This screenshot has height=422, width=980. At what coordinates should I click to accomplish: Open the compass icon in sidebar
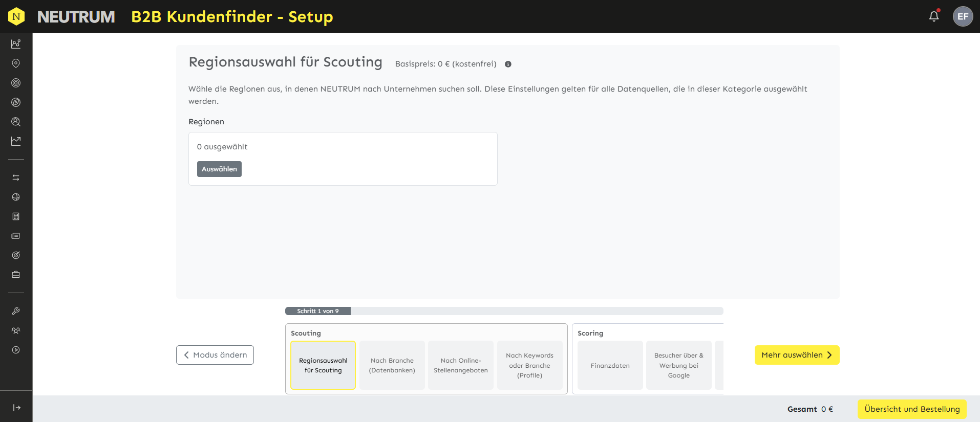click(x=16, y=102)
